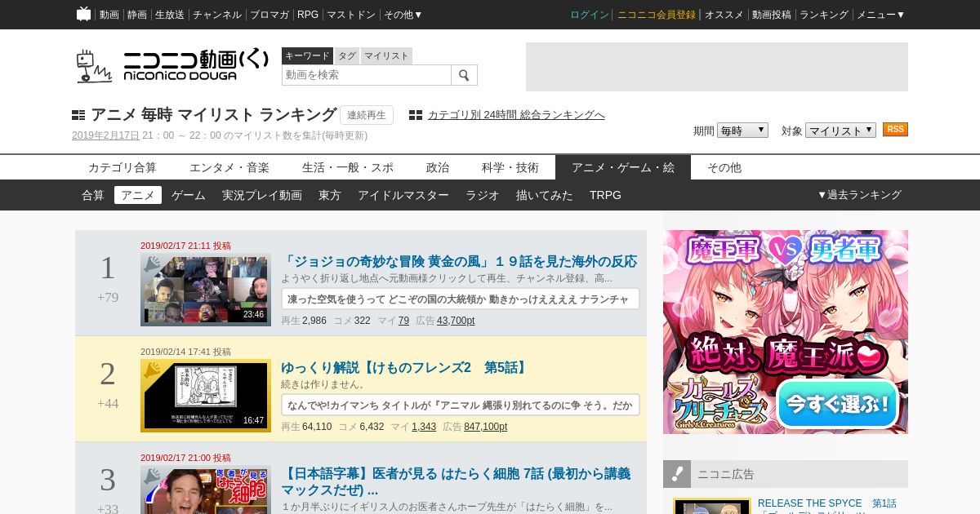The width and height of the screenshot is (980, 514).
Task: Select the キーワード search tab
Action: [x=307, y=55]
